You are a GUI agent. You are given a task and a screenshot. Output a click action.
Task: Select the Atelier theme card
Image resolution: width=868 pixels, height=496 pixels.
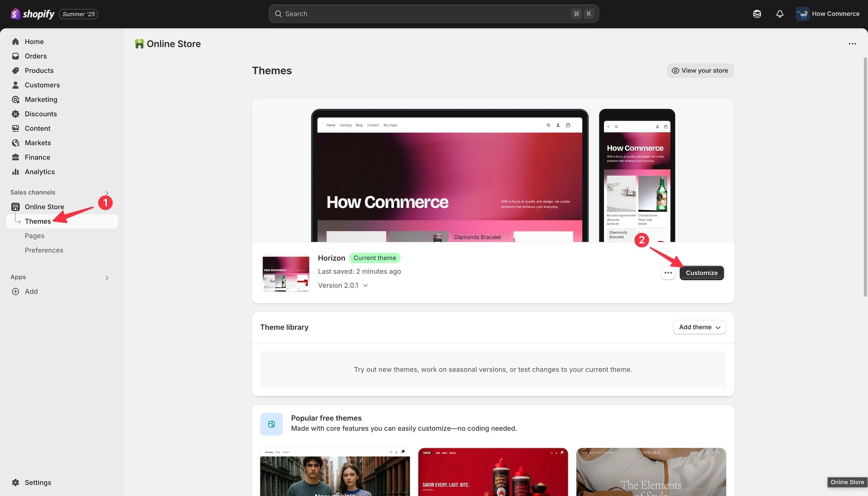(651, 472)
